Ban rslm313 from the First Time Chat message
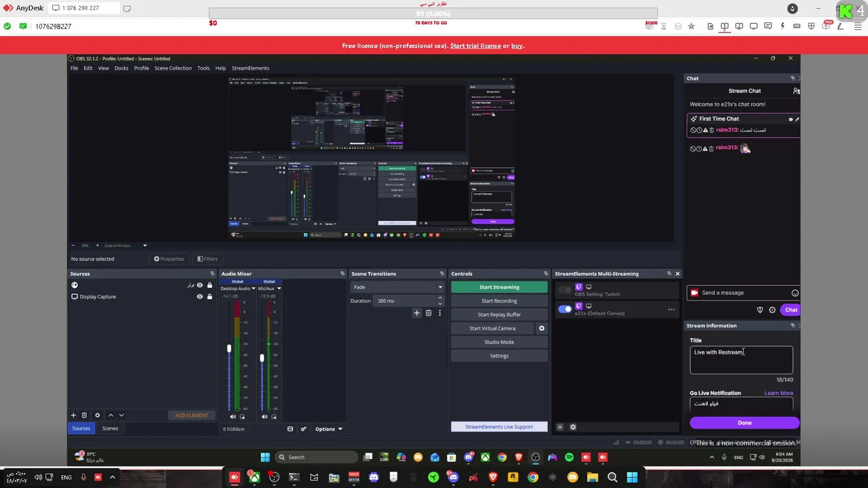The image size is (868, 488). click(x=694, y=130)
